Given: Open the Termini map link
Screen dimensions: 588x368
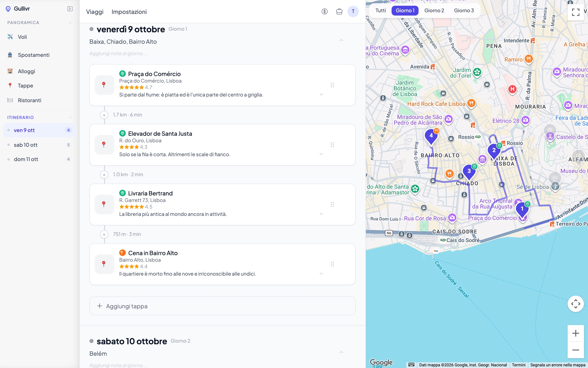Looking at the screenshot, I should [519, 365].
